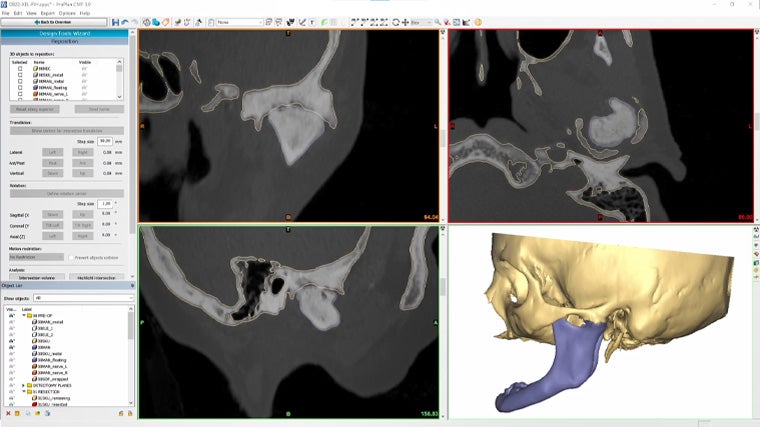Toggle visibility of 30MAN object

11,347
